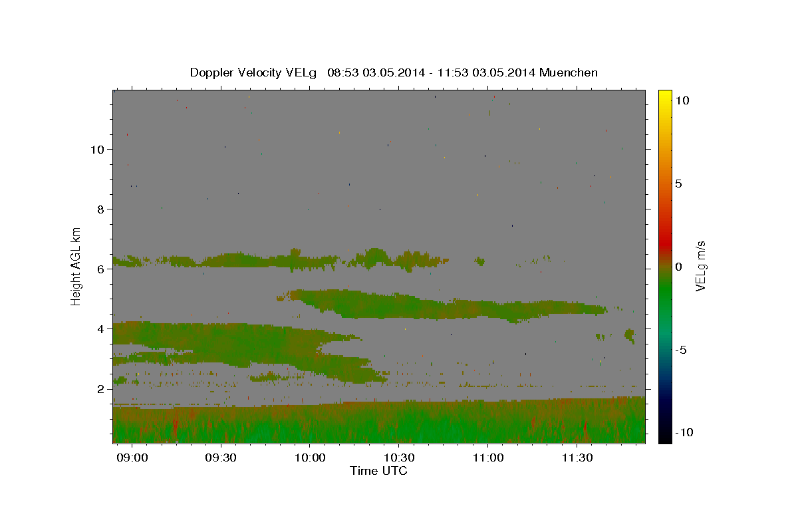Click the colorbar value 0 label
This screenshot has width=798, height=532.
679,267
